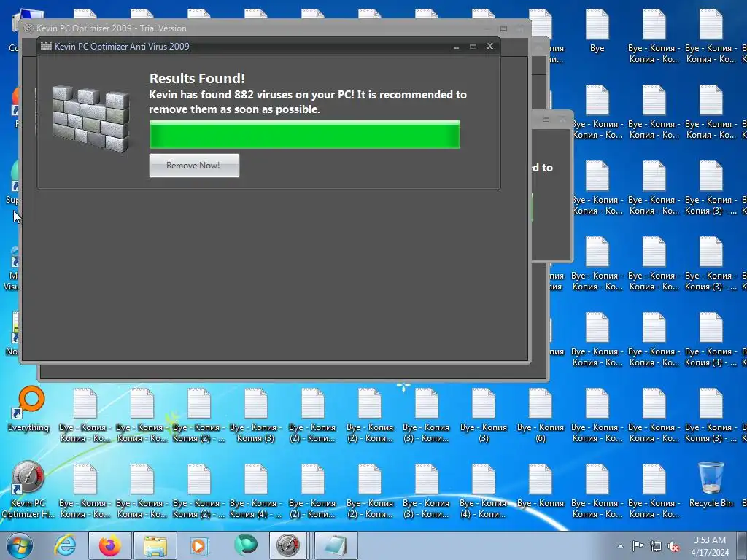Viewport: 747px width, 560px height.
Task: Select the Bye - Копия - Копия (3) file
Action: [255, 415]
